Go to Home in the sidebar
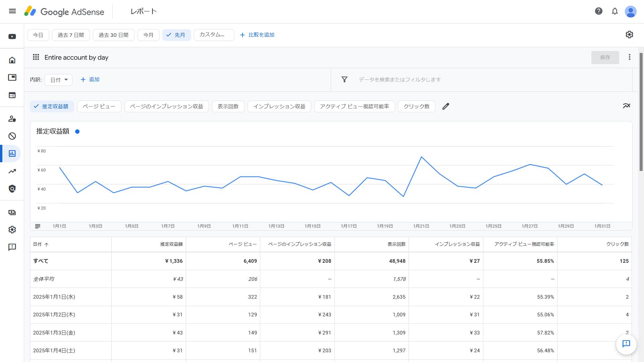 click(x=12, y=60)
